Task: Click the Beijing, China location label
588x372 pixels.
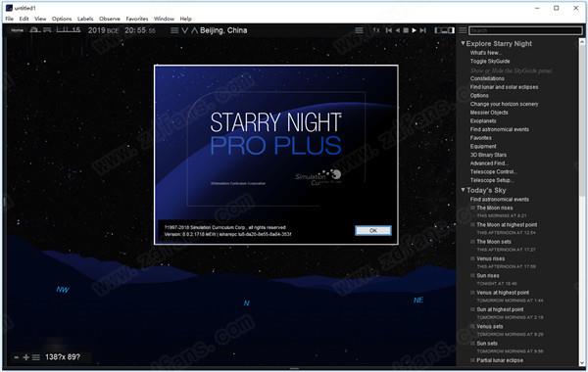Action: (223, 30)
